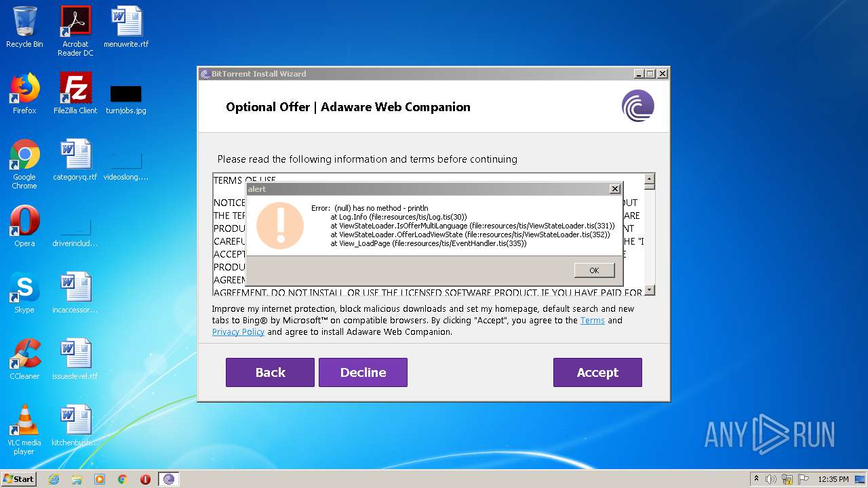Launch Google Chrome desktop shortcut
868x488 pixels.
(x=24, y=164)
